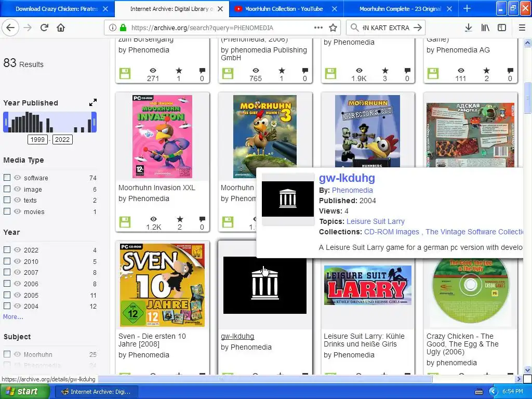
Task: Open Moorhuhn Invasion XXL title link
Action: coord(157,188)
